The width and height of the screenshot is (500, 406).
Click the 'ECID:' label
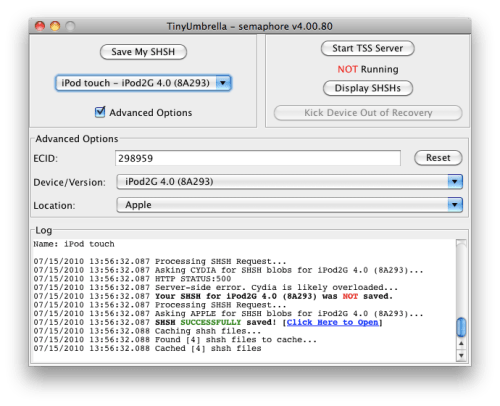click(x=46, y=158)
